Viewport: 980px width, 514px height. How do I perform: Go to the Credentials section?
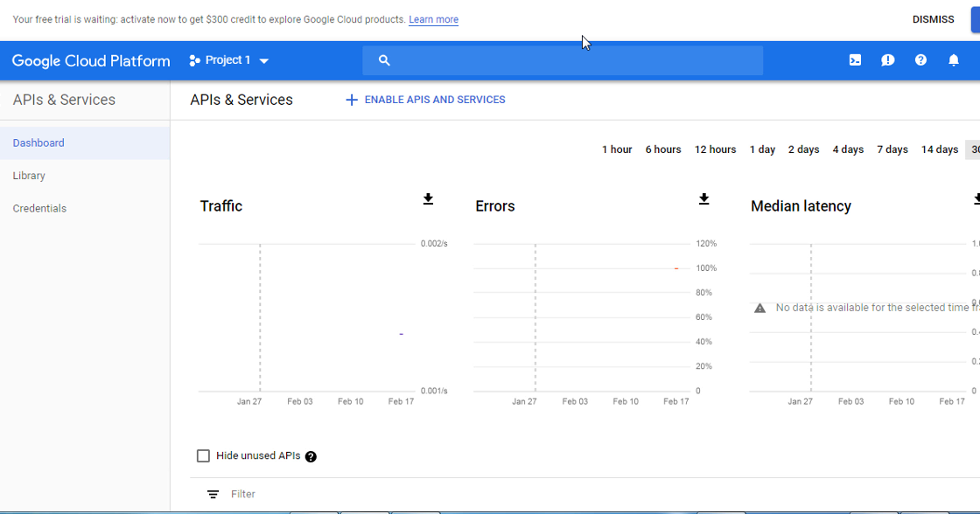tap(39, 208)
